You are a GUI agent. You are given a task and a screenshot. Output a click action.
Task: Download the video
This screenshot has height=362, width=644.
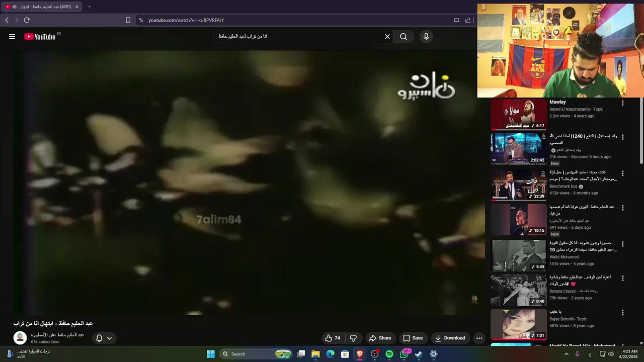[x=450, y=338]
